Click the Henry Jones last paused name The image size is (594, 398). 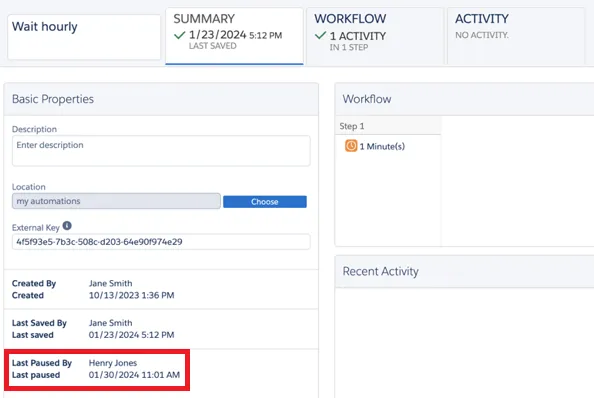click(113, 363)
